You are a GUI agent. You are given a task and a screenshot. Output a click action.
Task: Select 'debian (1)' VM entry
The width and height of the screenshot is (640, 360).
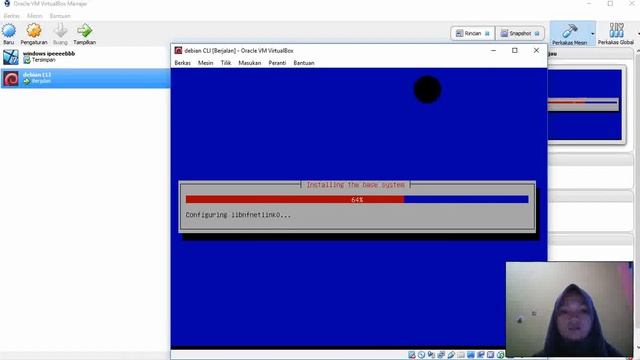point(85,78)
